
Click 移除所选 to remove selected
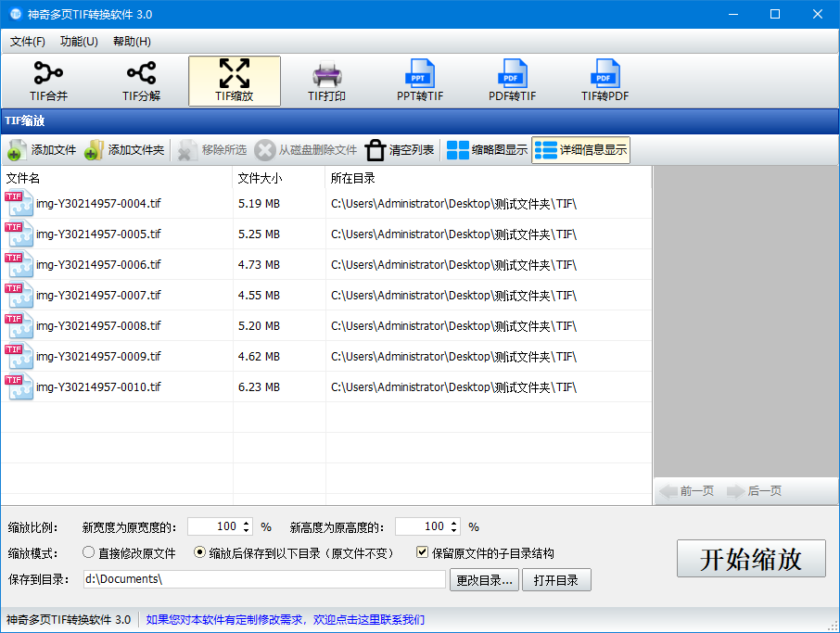click(212, 150)
